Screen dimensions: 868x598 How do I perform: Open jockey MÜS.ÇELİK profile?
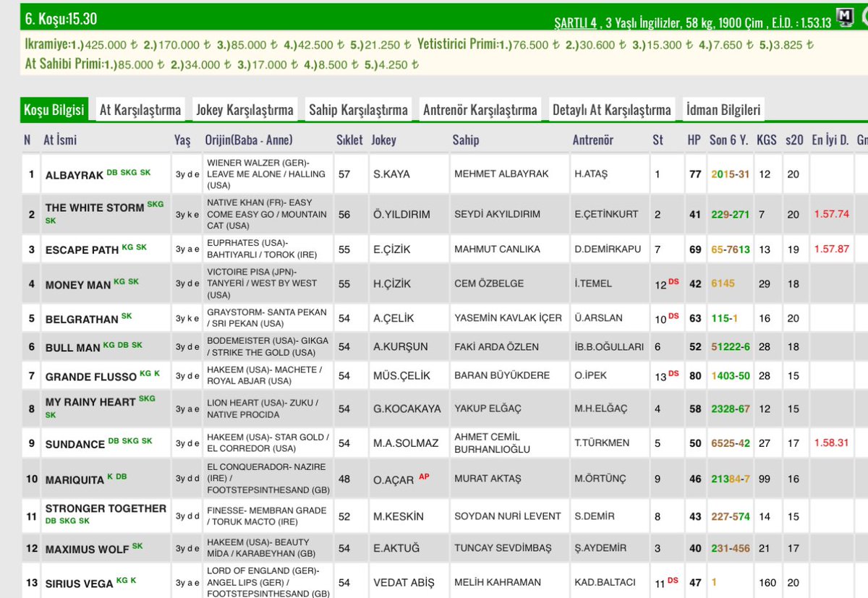pos(401,376)
